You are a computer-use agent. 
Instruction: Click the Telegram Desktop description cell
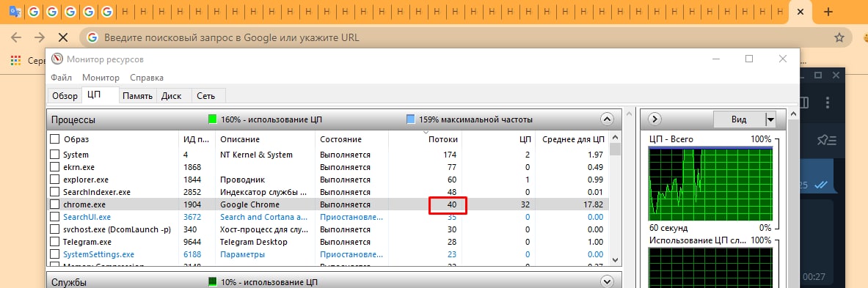pyautogui.click(x=254, y=242)
